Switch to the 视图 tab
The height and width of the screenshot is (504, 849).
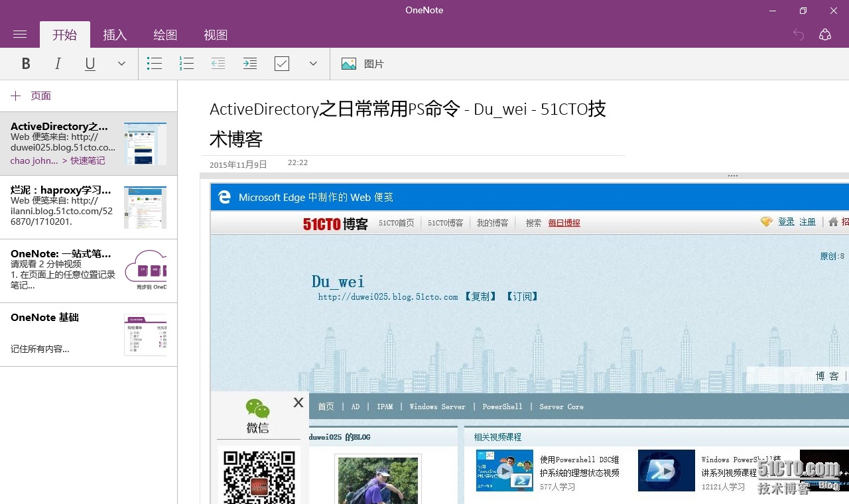coord(216,34)
